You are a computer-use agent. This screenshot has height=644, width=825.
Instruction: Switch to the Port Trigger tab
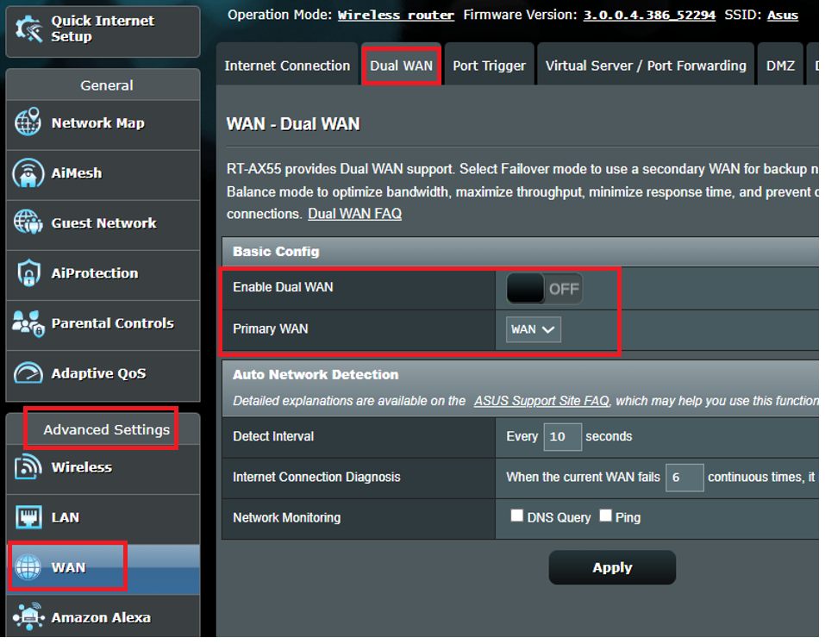489,65
